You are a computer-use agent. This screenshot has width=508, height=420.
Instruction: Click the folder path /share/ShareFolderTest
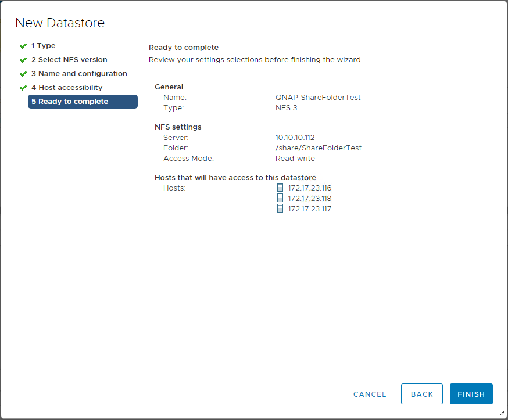319,148
